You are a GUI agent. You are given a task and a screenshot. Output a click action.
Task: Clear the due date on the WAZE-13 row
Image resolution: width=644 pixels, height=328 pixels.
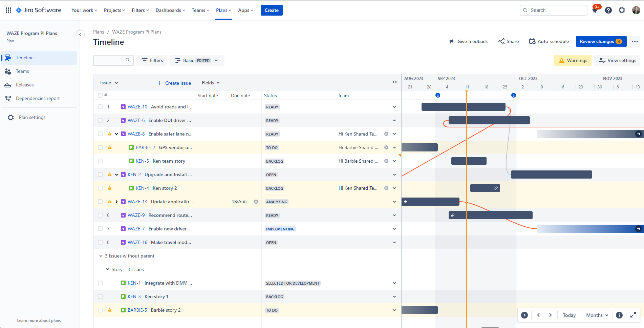coord(256,202)
